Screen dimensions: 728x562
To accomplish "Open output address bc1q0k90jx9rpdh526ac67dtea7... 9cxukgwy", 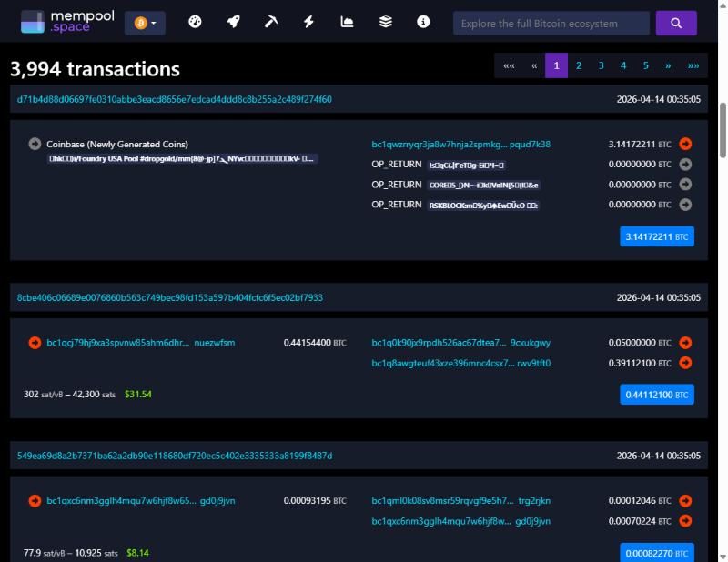I will click(461, 343).
